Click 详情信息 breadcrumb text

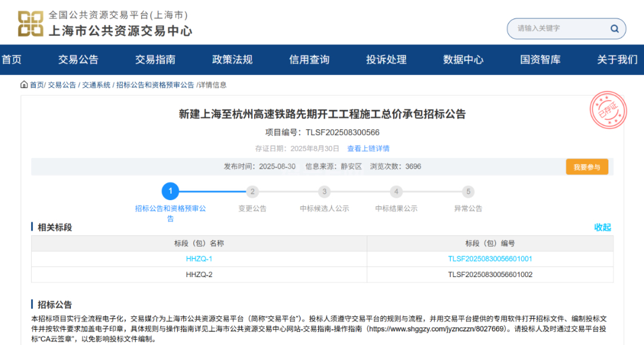[213, 85]
